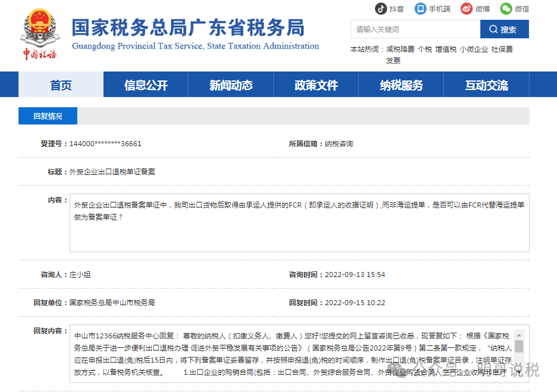Open the 新闻动态 menu

coord(231,86)
